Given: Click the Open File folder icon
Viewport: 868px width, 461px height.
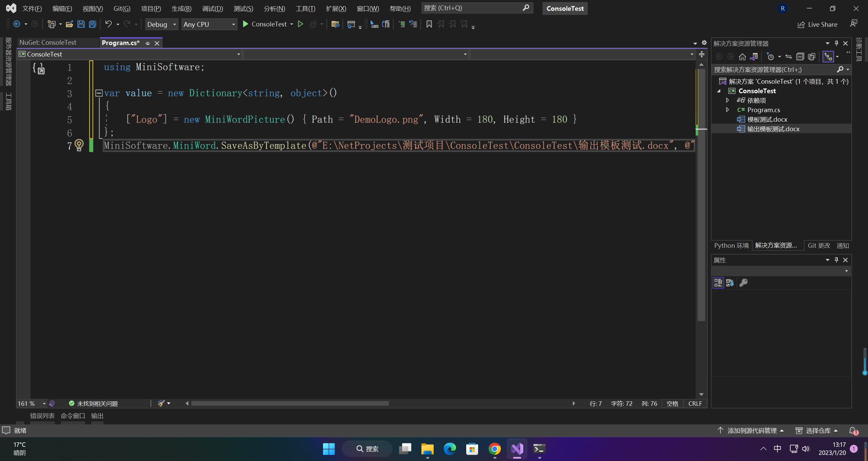Looking at the screenshot, I should click(70, 24).
